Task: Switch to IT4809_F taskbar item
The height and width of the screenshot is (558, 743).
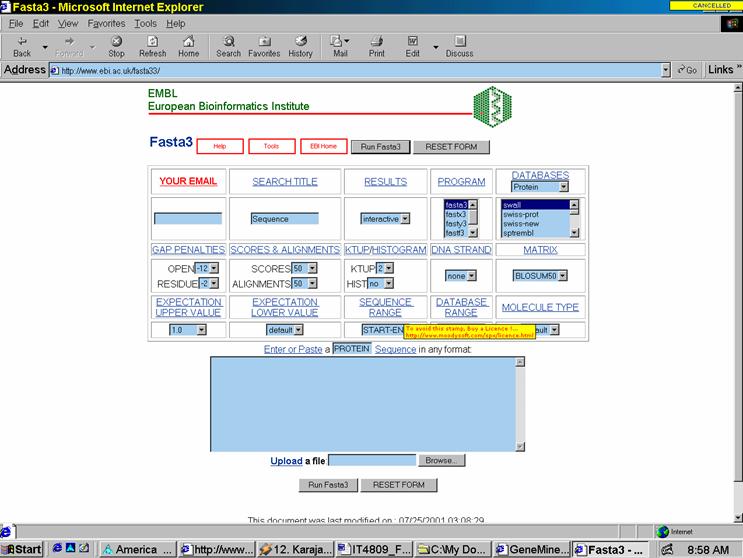Action: [374, 549]
